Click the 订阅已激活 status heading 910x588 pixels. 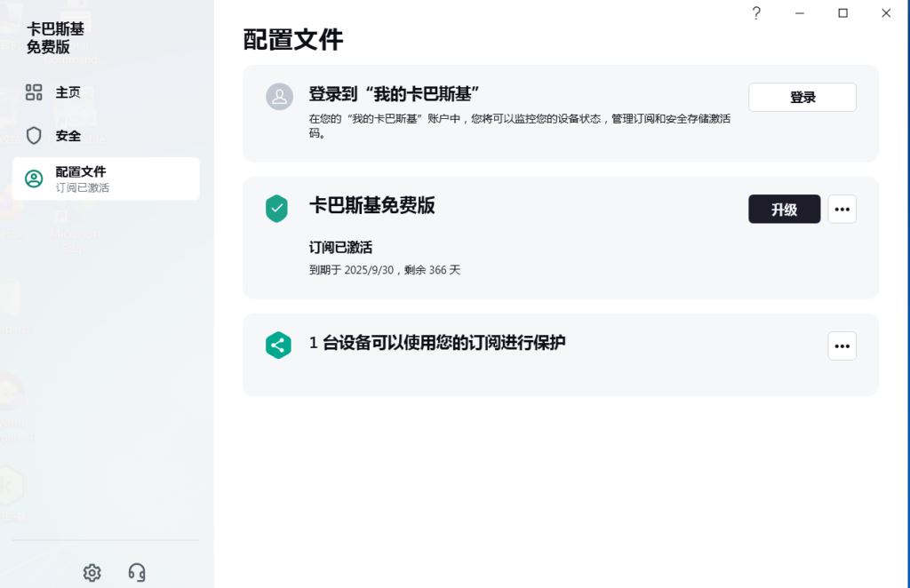tap(340, 248)
